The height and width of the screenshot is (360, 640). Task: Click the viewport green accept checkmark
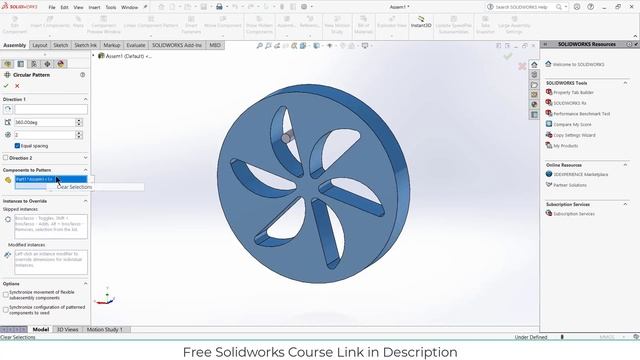pyautogui.click(x=507, y=56)
